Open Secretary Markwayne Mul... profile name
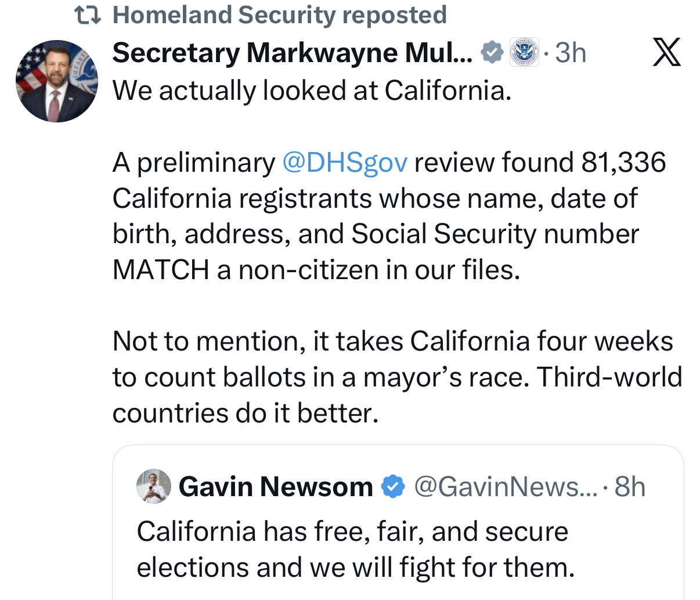The width and height of the screenshot is (700, 600). pyautogui.click(x=293, y=53)
